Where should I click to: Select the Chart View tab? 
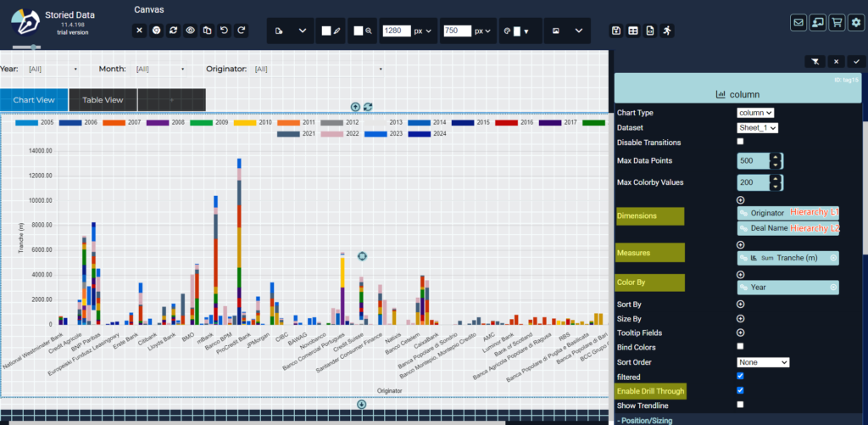pyautogui.click(x=34, y=100)
